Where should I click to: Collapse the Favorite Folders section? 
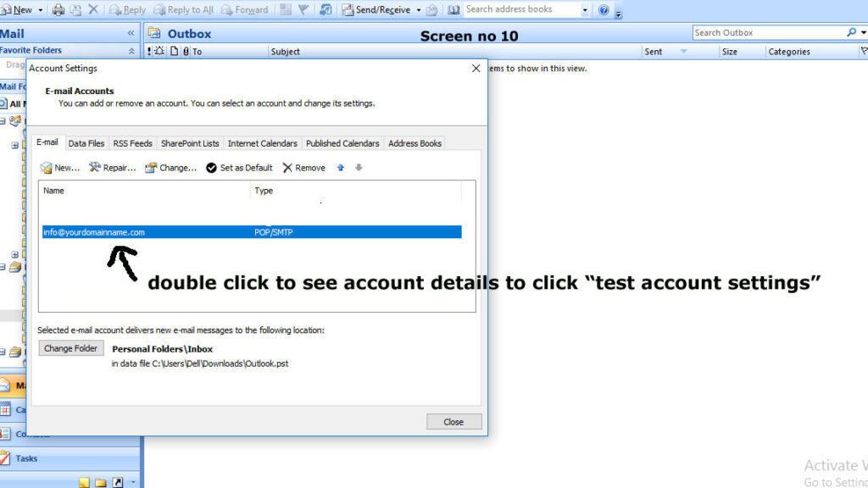click(131, 51)
